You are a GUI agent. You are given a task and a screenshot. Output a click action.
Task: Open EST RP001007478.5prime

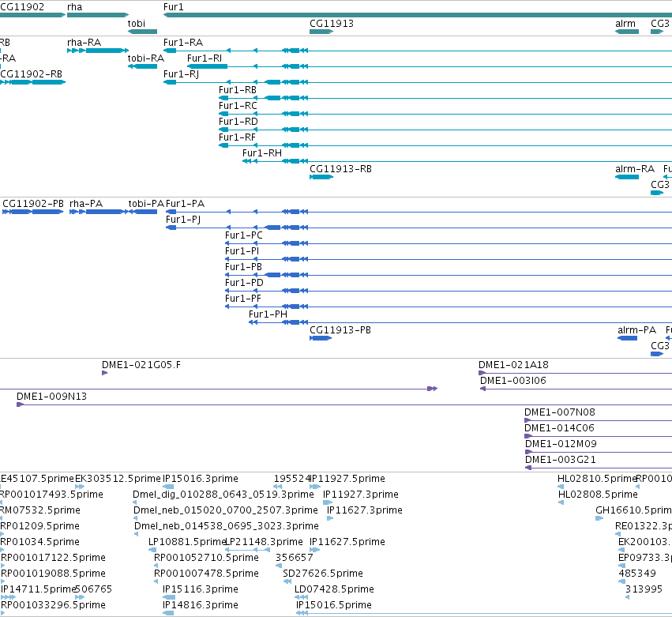[x=206, y=574]
